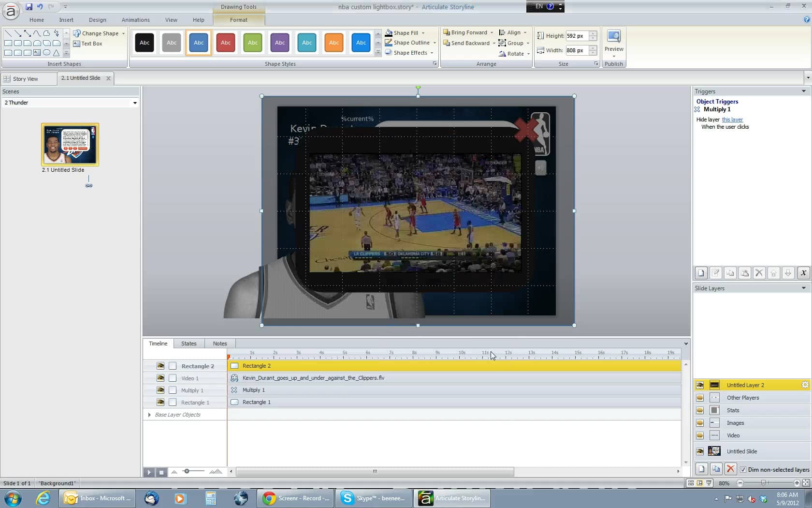Viewport: 812px width, 508px height.
Task: Toggle visibility of the Video 1 timeline row
Action: click(160, 378)
